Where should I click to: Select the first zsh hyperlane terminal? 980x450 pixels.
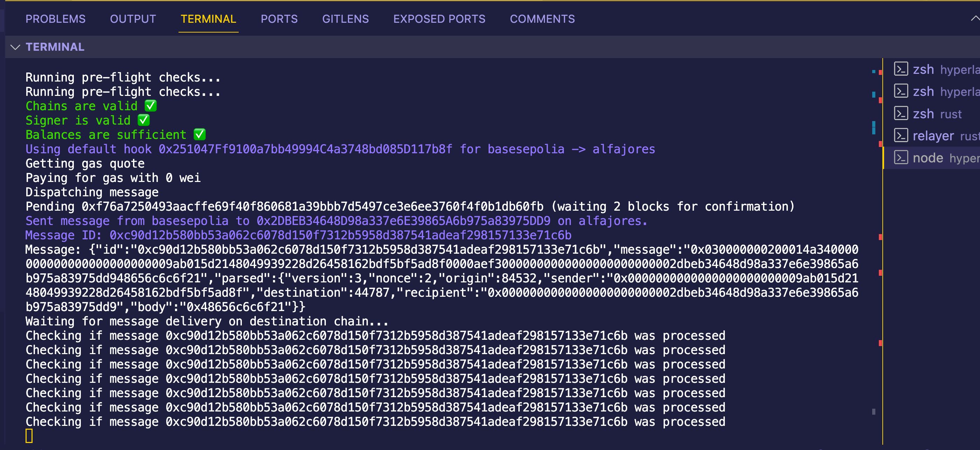pos(932,69)
